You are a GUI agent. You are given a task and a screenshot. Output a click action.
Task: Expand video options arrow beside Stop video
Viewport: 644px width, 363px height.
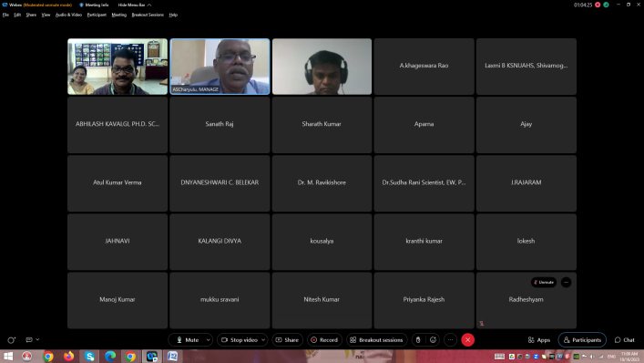click(x=263, y=340)
